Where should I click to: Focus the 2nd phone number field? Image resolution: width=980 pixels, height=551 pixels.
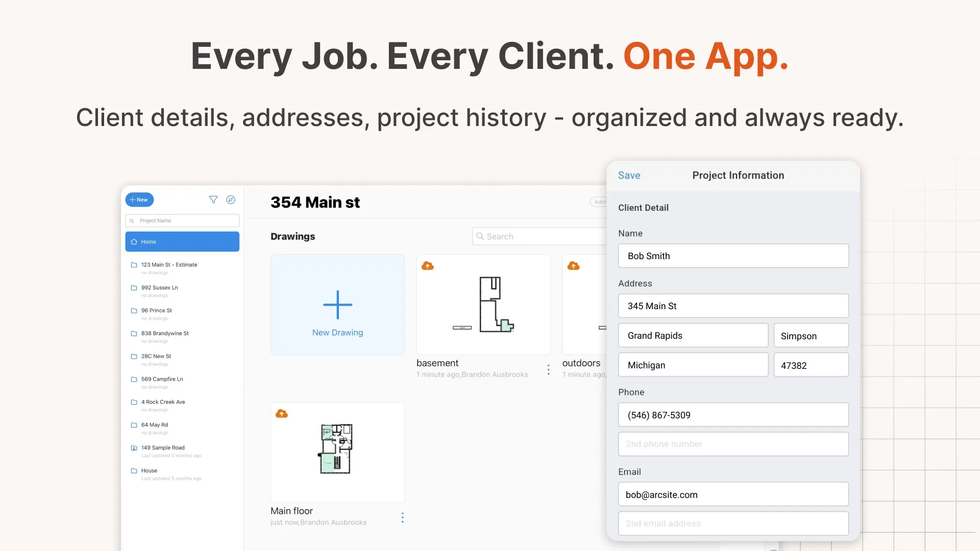733,444
